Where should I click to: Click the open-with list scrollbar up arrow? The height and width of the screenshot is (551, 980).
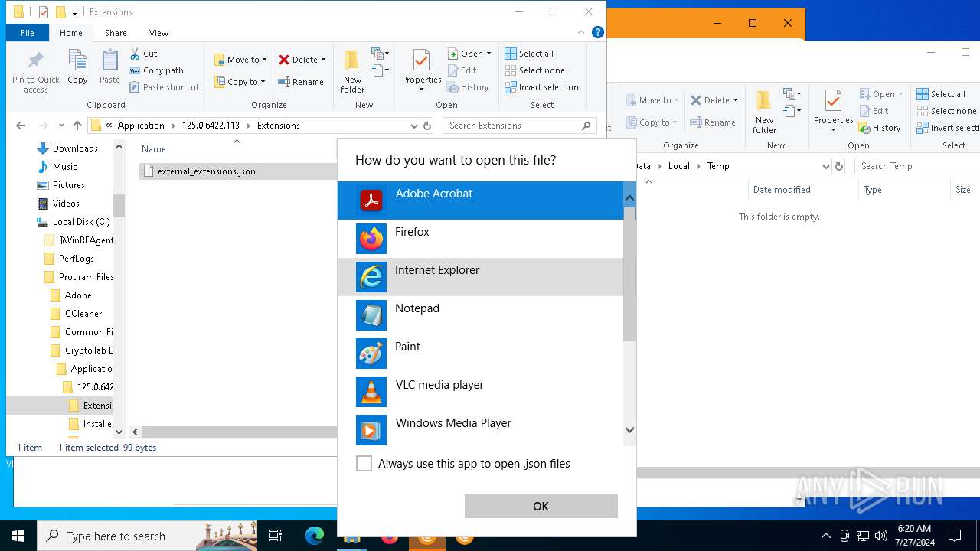coord(630,198)
